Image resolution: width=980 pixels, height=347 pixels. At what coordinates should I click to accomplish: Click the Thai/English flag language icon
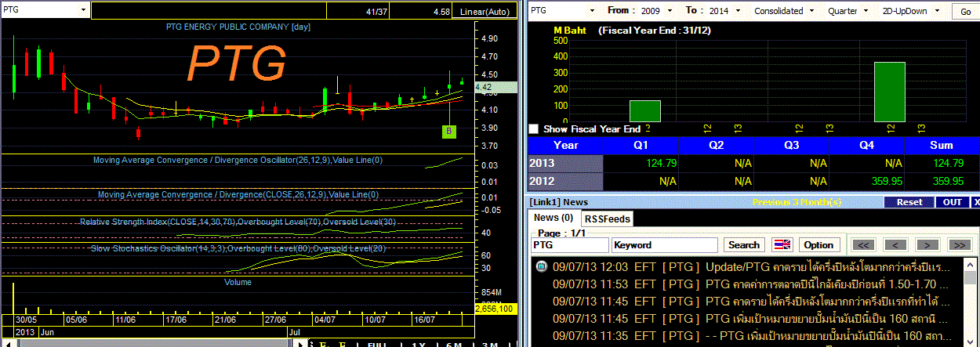pyautogui.click(x=782, y=245)
